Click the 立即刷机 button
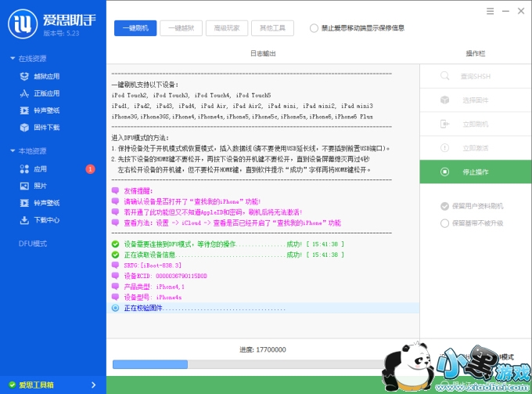Viewport: 532px width, 394px height. tap(476, 125)
